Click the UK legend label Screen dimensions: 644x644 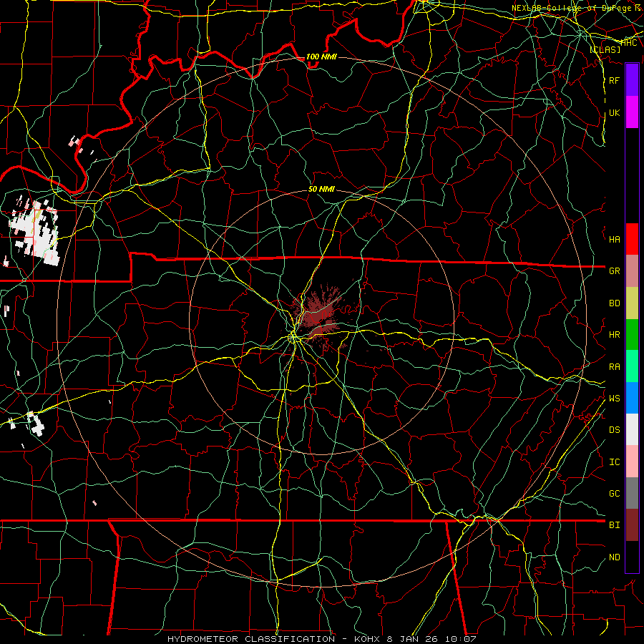pyautogui.click(x=614, y=113)
